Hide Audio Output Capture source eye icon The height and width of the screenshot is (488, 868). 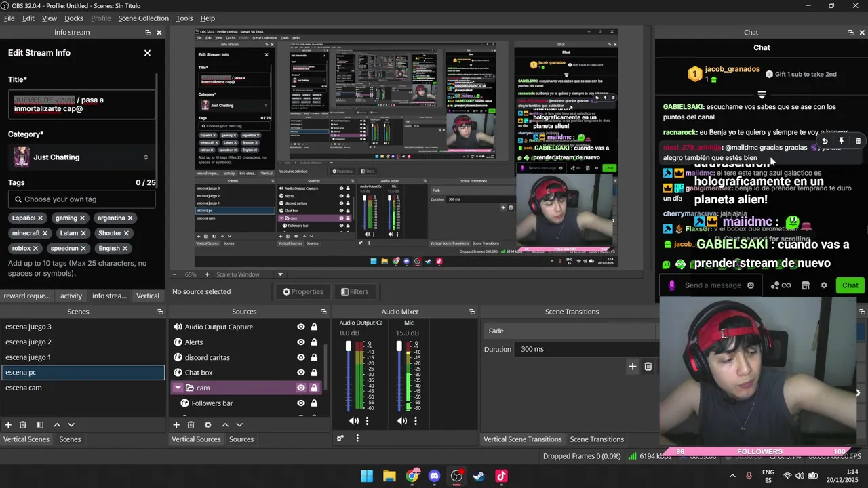click(301, 327)
